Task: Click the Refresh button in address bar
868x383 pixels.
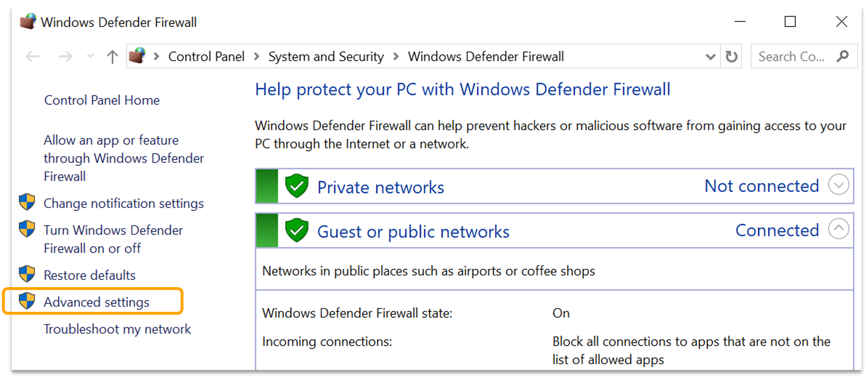Action: tap(731, 57)
